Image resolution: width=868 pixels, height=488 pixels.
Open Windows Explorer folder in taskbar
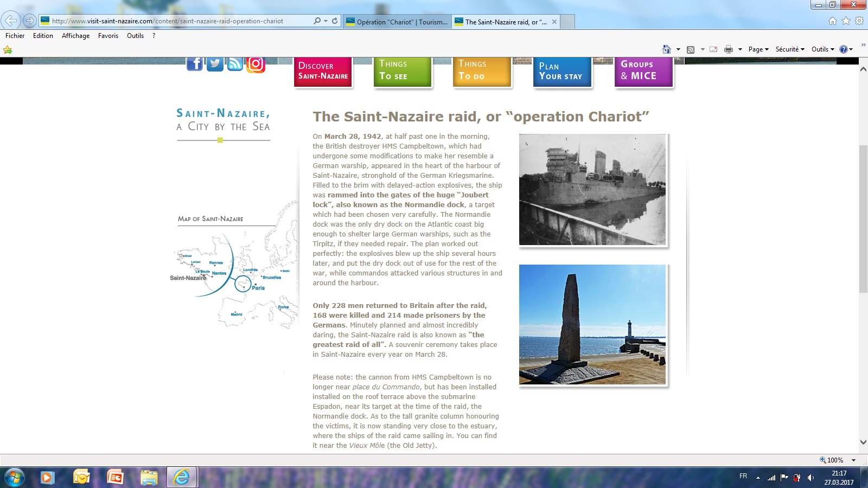[149, 478]
